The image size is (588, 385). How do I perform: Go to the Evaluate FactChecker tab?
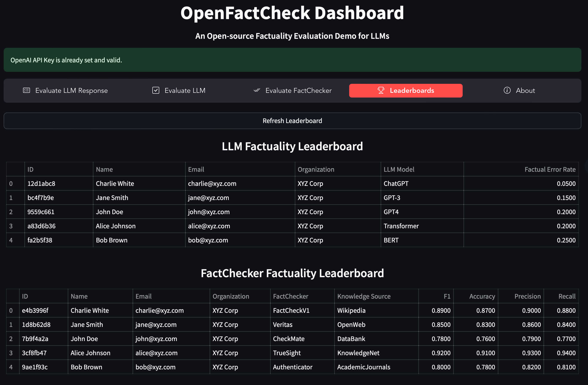[292, 91]
